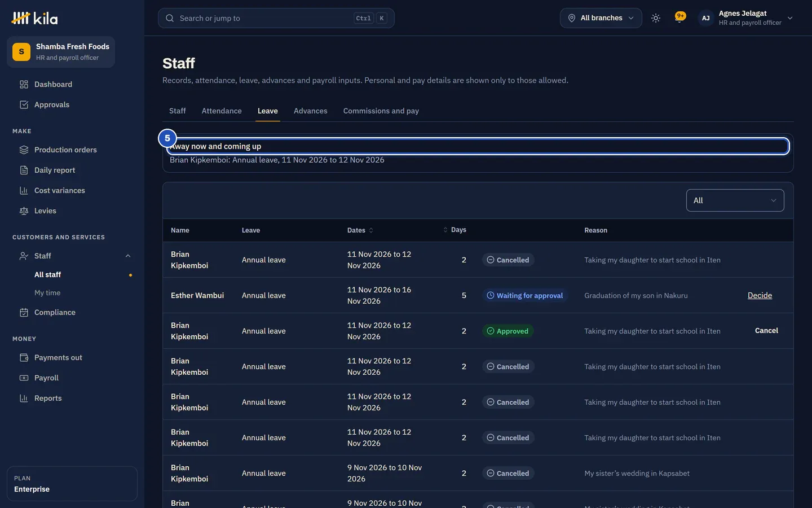Click the Shamba Fresh Foods company badge

(61, 52)
